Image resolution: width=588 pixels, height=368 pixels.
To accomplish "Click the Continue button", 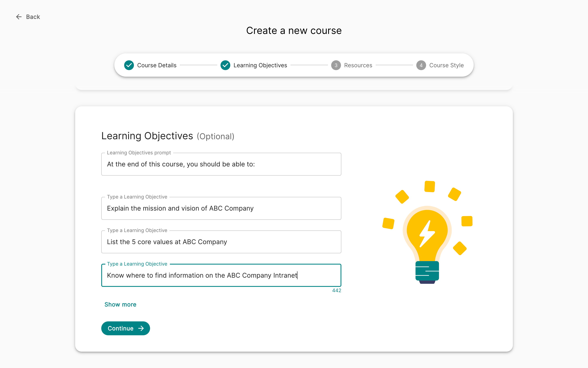I will [126, 328].
